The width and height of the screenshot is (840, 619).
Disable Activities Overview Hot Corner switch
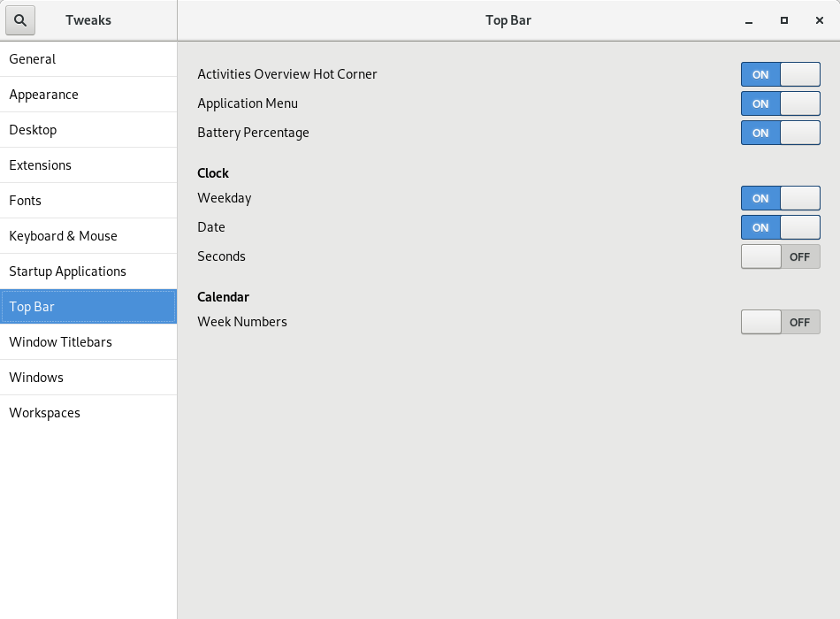pyautogui.click(x=780, y=74)
